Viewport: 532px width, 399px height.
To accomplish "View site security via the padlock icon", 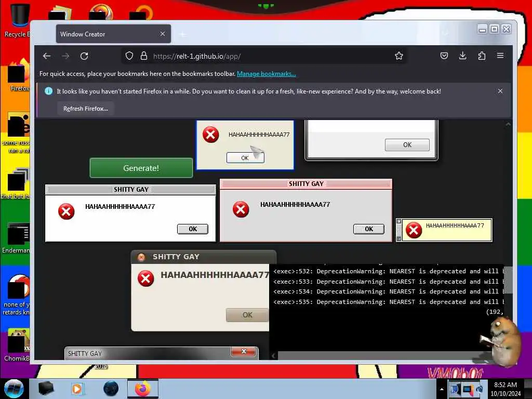I will coord(144,56).
